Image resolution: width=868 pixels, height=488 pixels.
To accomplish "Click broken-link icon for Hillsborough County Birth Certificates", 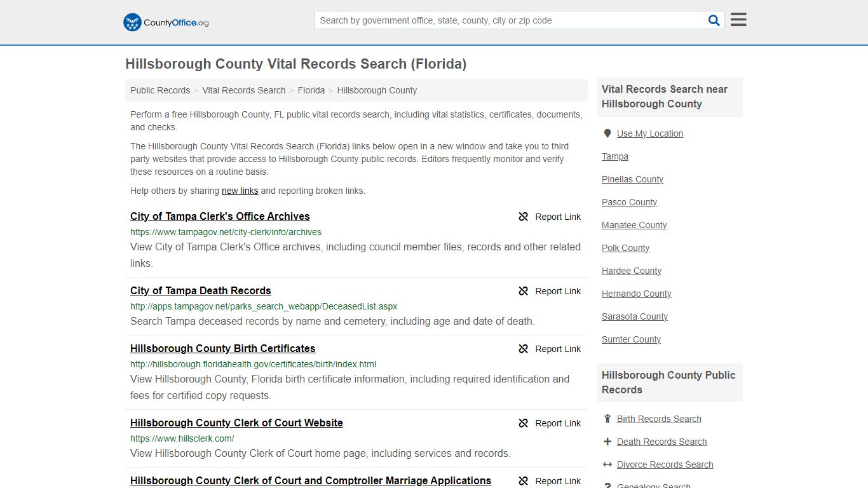I will coord(524,349).
